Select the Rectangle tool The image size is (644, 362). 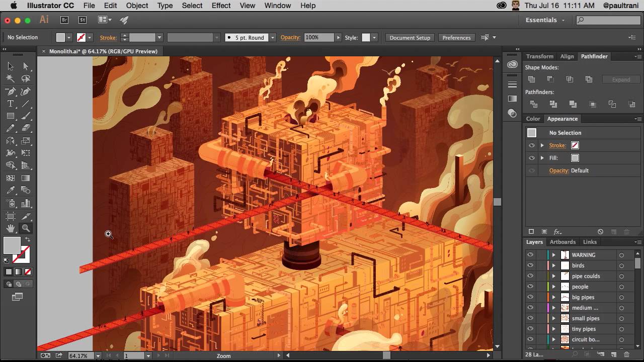(10, 116)
